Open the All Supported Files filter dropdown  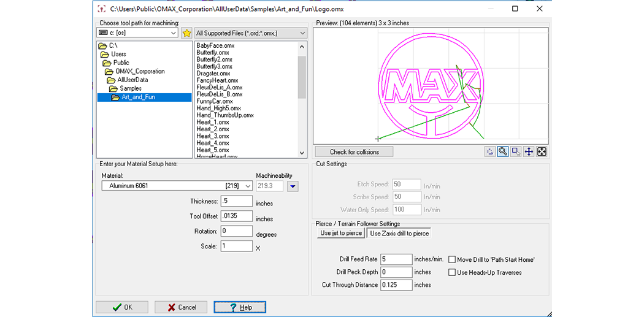pyautogui.click(x=250, y=33)
